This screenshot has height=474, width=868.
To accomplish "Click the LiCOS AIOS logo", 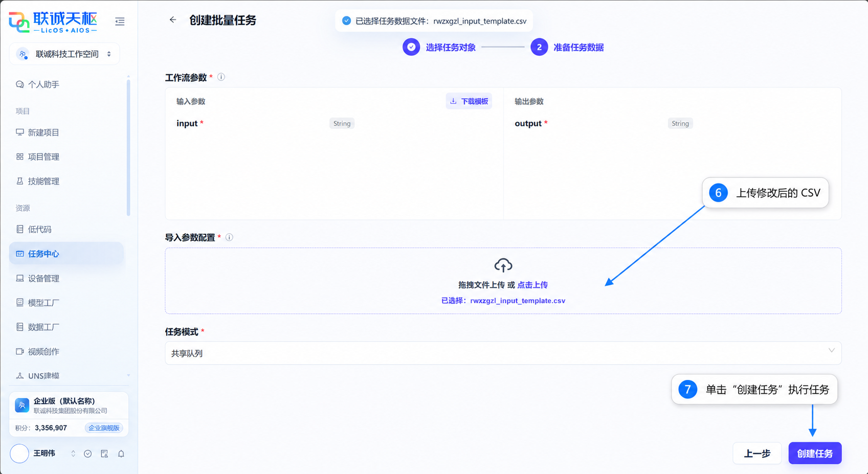I will (53, 22).
